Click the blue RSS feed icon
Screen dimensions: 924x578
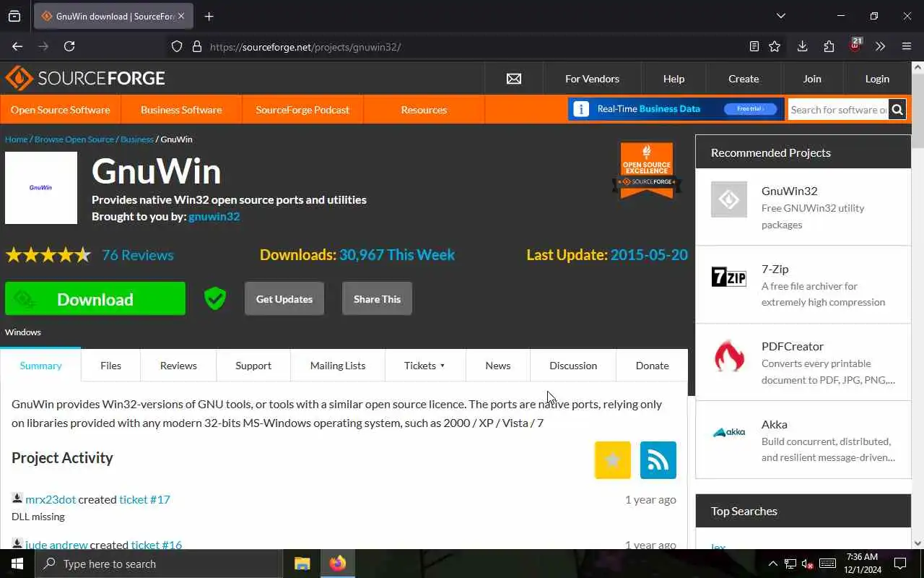click(658, 460)
